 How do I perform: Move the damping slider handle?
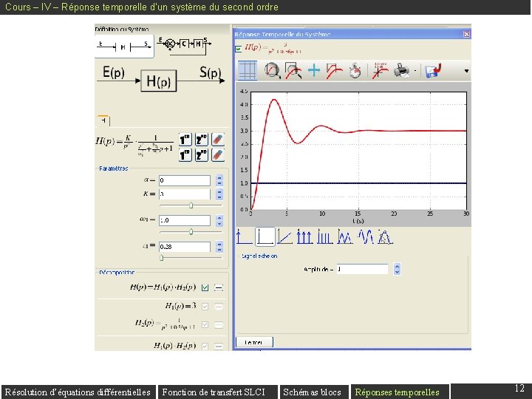point(162,258)
